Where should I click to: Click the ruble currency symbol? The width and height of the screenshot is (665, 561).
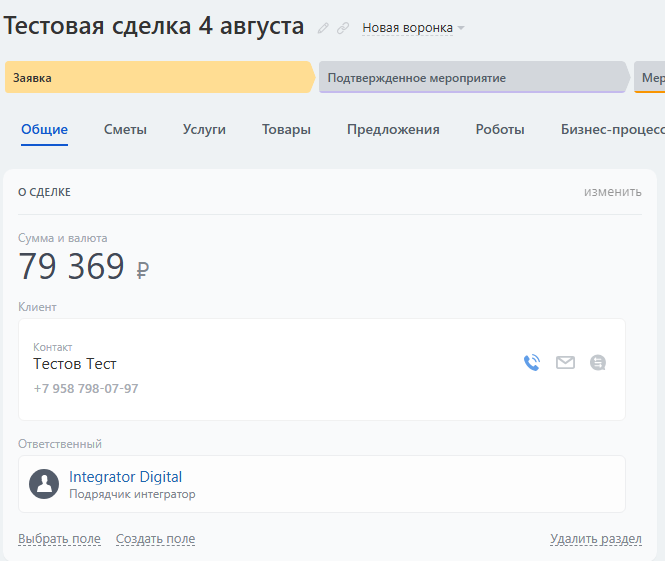click(142, 270)
